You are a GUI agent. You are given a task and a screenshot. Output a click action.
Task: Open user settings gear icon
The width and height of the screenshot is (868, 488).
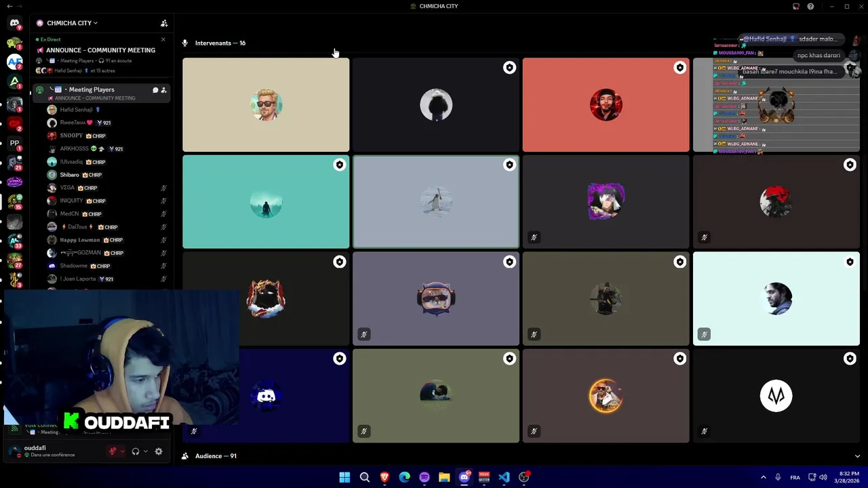[159, 451]
